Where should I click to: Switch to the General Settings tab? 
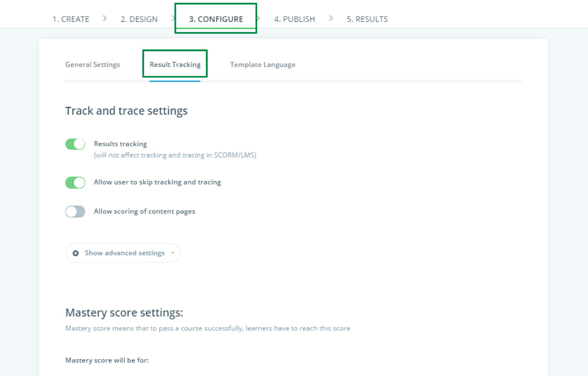point(93,65)
